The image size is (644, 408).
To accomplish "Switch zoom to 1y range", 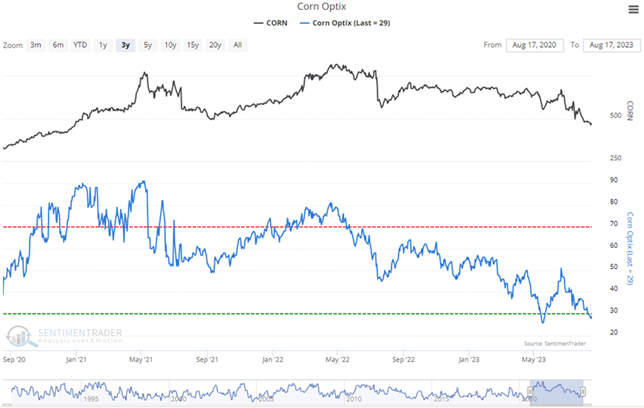I will point(102,45).
